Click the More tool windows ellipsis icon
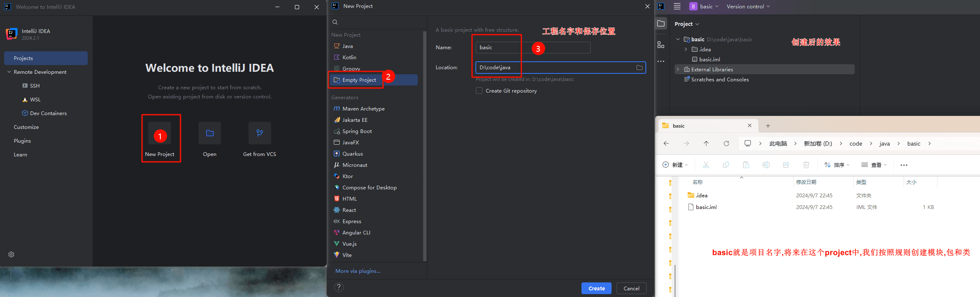This screenshot has height=297, width=980. 661,61
